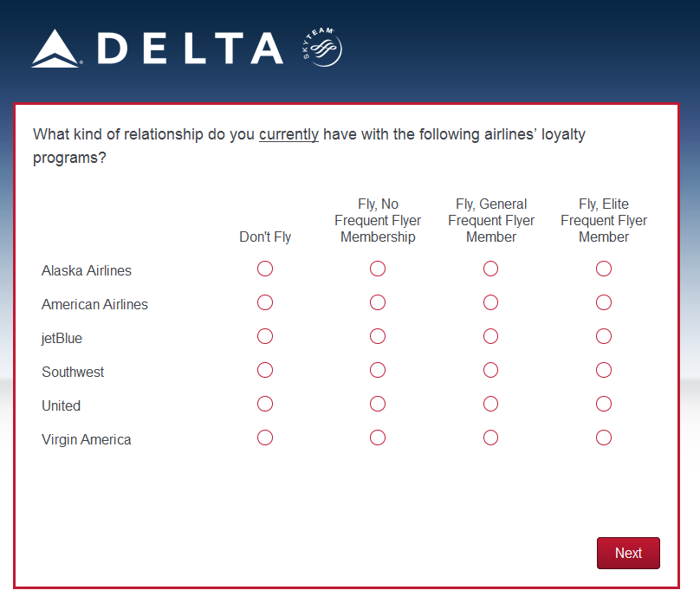Select Don't Fly for United
The image size is (700, 603).
coord(265,404)
